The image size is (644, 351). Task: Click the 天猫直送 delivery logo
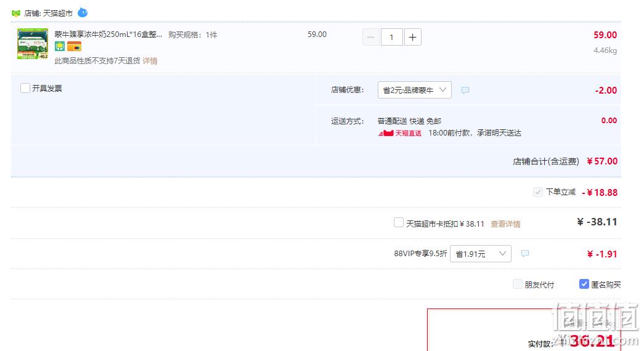(x=399, y=133)
